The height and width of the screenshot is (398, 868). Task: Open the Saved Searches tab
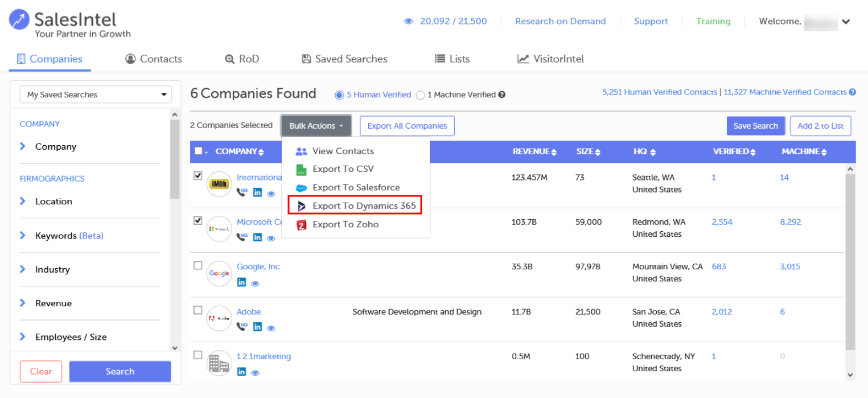344,59
